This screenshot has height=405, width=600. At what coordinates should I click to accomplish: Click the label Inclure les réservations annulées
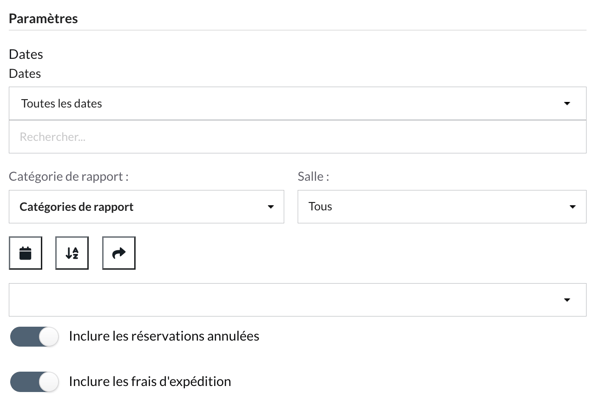point(164,336)
